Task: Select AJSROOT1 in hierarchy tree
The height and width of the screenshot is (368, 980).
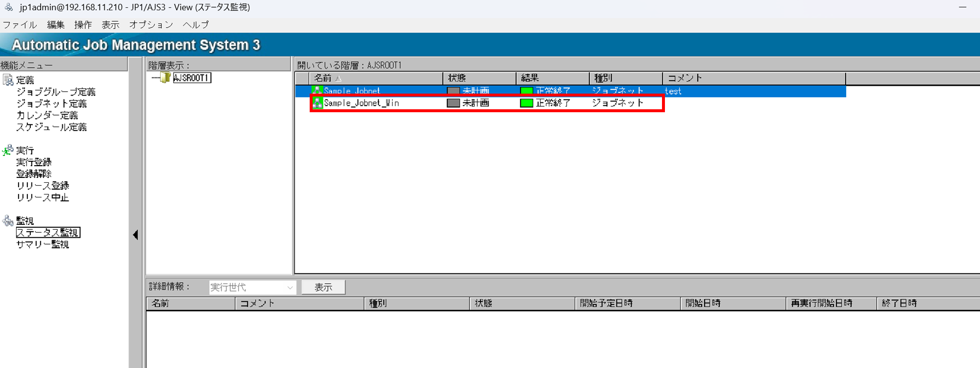Action: (192, 78)
